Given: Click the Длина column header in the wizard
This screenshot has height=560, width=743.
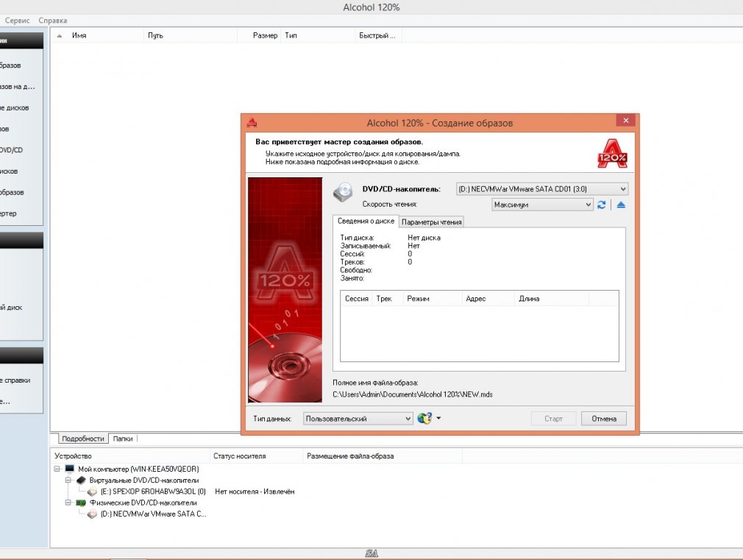Looking at the screenshot, I should 552,299.
